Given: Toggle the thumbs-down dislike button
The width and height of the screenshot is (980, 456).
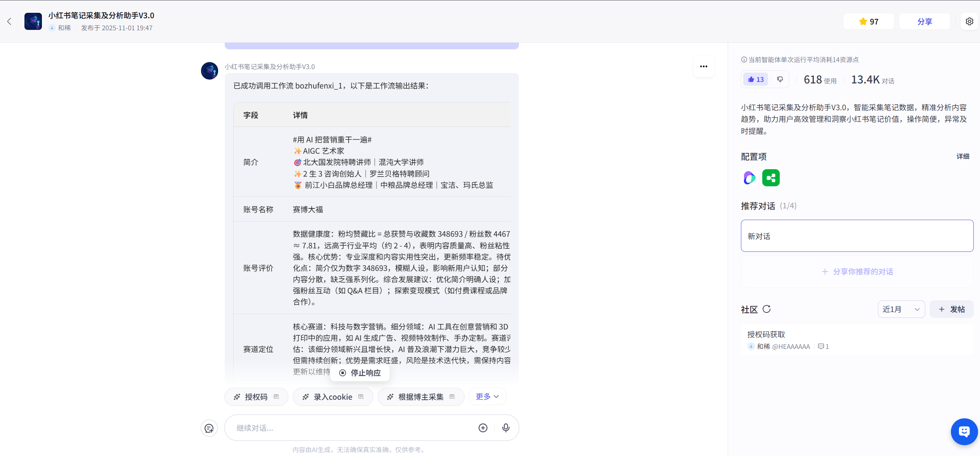Looking at the screenshot, I should click(x=780, y=80).
